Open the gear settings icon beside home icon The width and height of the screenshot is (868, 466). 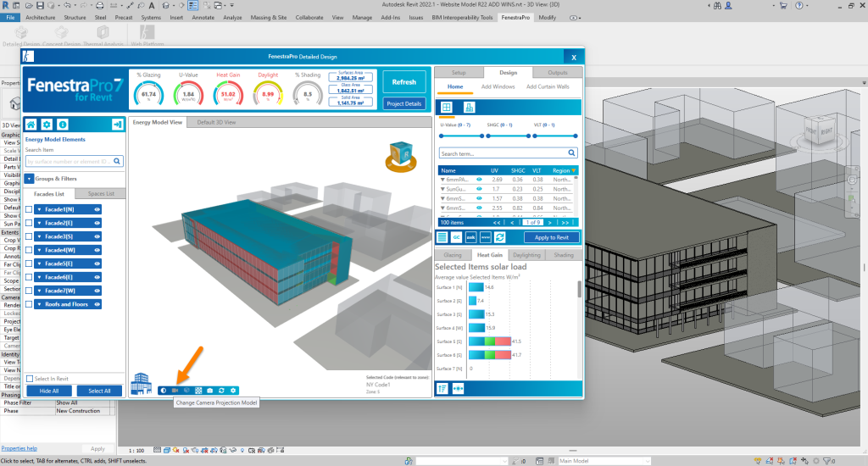click(47, 125)
